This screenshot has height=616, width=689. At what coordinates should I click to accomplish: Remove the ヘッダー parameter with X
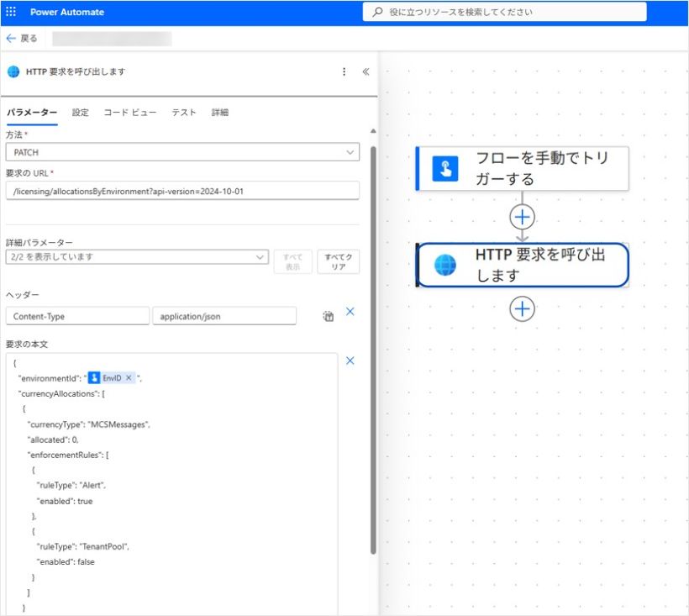tap(350, 312)
